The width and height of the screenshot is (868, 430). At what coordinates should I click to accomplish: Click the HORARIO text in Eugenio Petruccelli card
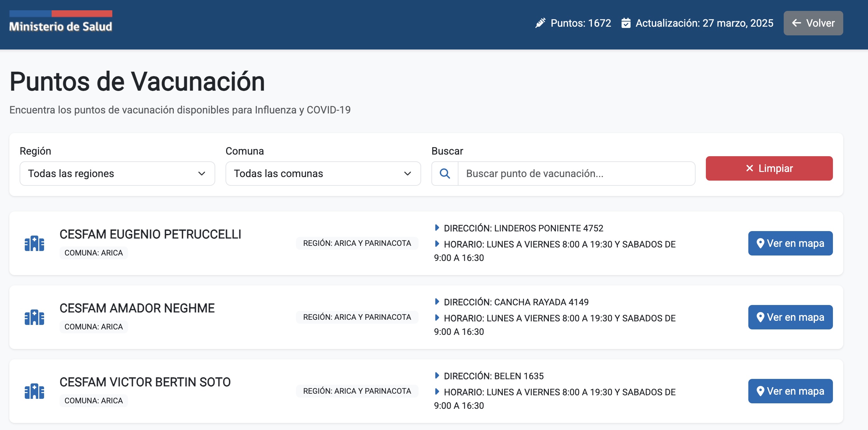point(555,251)
